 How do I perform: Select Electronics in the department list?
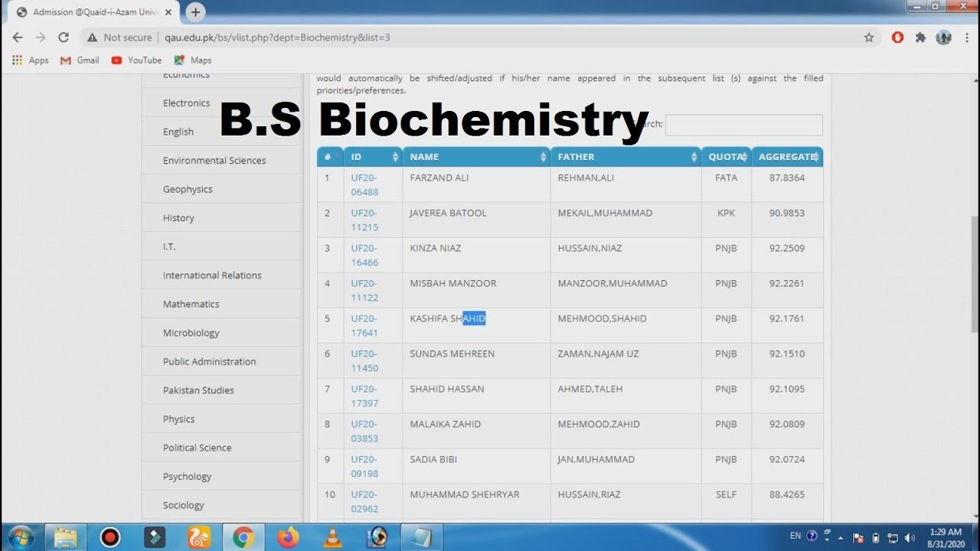click(x=186, y=103)
